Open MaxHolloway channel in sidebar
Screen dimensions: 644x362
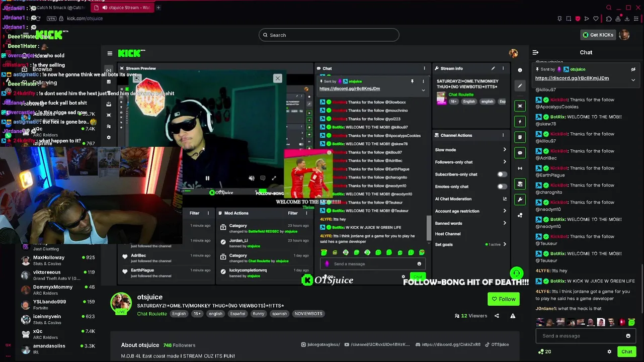click(x=58, y=260)
